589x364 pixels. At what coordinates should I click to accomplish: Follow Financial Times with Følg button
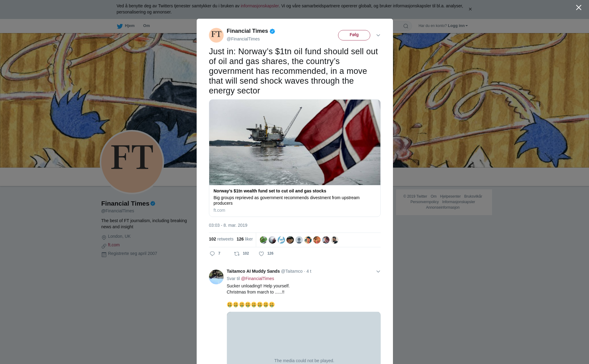tap(354, 35)
